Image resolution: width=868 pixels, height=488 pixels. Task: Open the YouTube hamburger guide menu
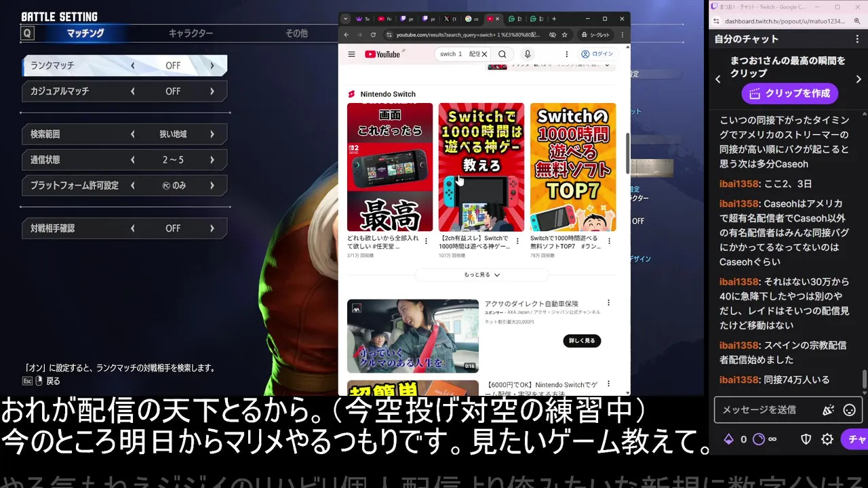click(351, 54)
